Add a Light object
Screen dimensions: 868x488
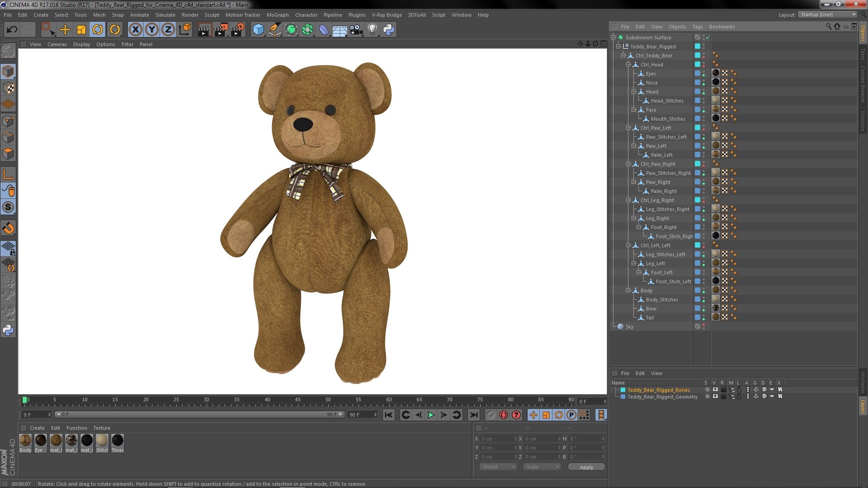[x=372, y=30]
